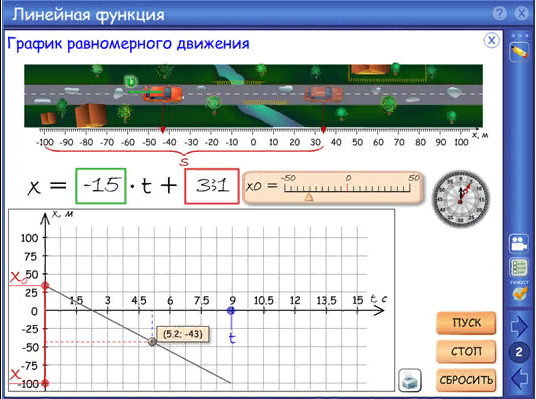Viewport: 536px width, 399px height.
Task: Click the green velocity box showing -15
Action: [101, 186]
